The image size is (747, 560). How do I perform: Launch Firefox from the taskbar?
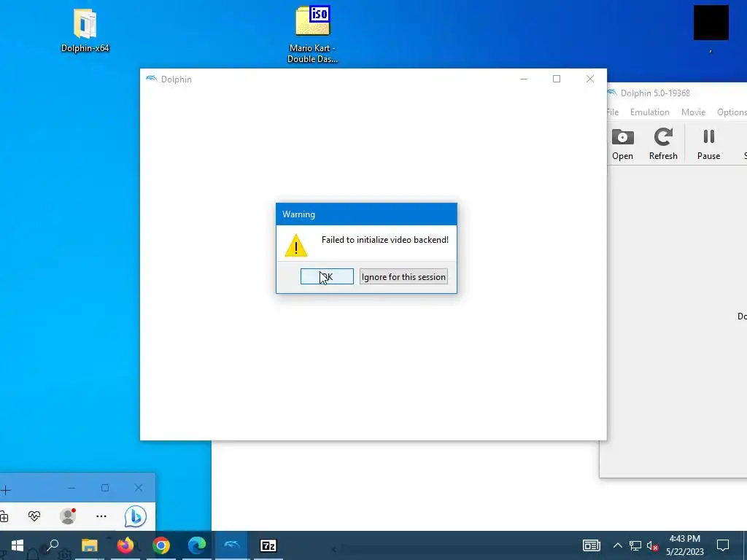(x=125, y=545)
